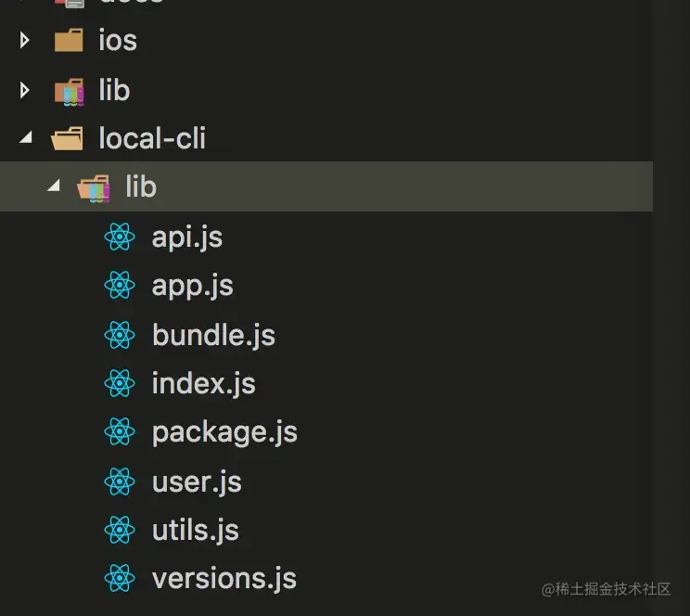Click the ios folder icon
690x616 pixels.
69,40
